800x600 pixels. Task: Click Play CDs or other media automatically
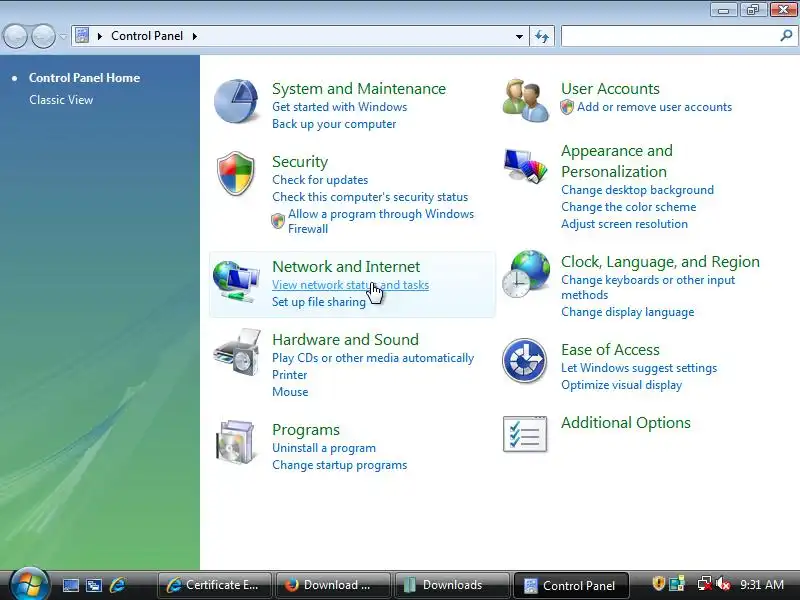coord(373,358)
